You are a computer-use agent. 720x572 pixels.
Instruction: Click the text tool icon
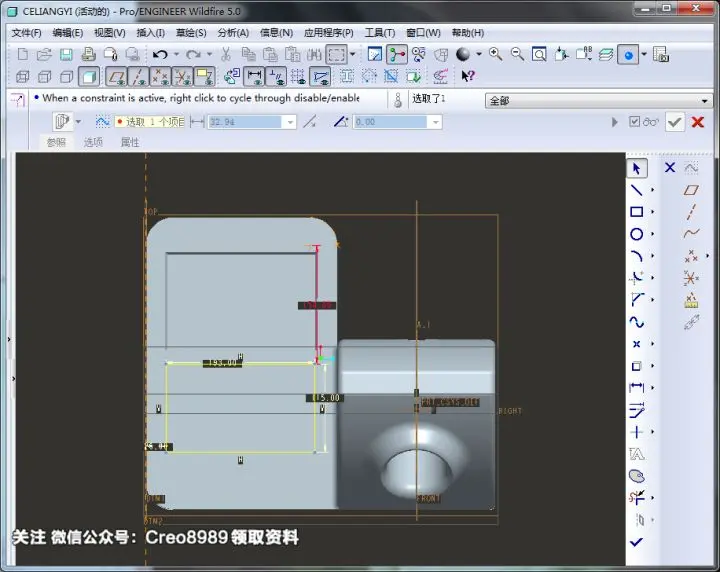click(636, 454)
